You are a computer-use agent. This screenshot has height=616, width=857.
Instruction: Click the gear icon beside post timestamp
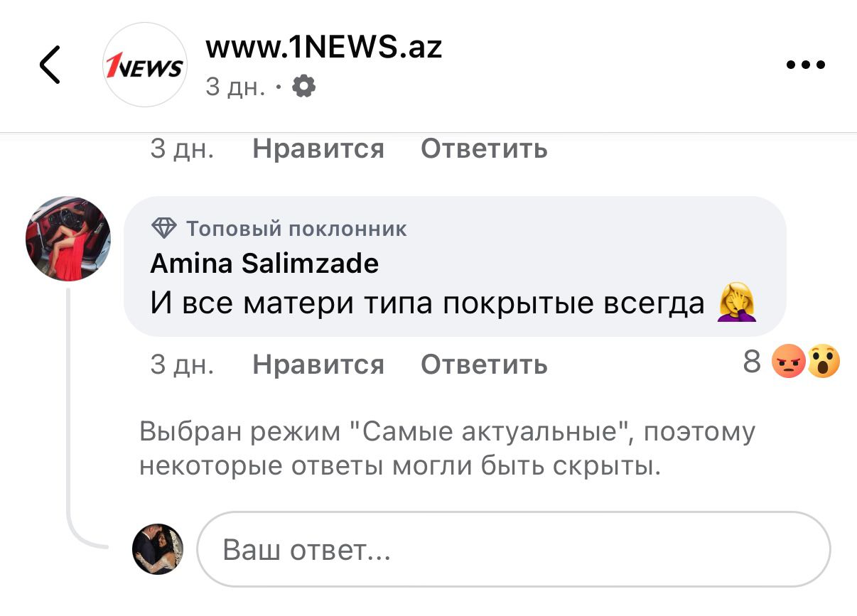[304, 87]
